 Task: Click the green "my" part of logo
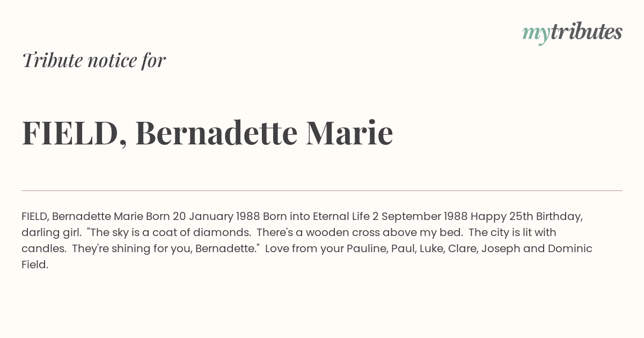click(536, 35)
